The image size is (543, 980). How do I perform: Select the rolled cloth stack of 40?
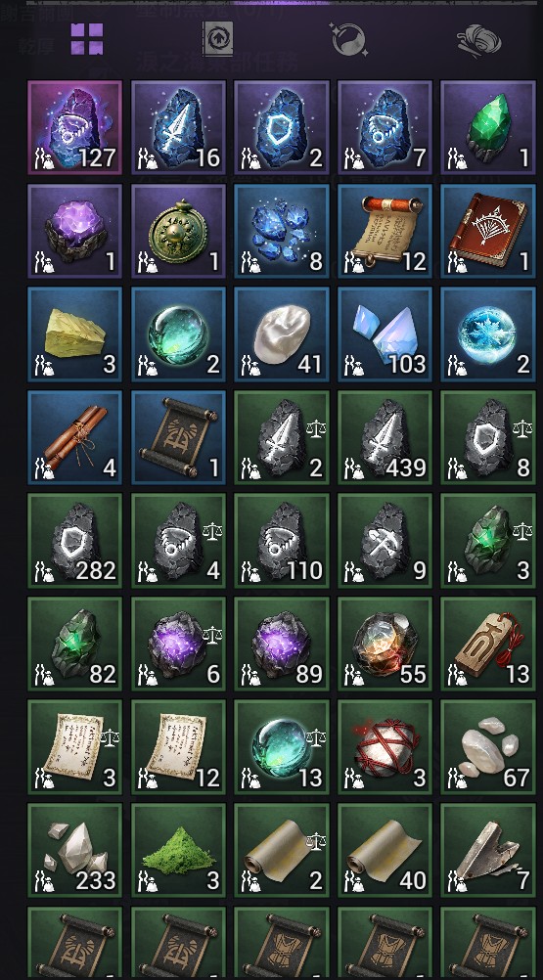pos(385,851)
